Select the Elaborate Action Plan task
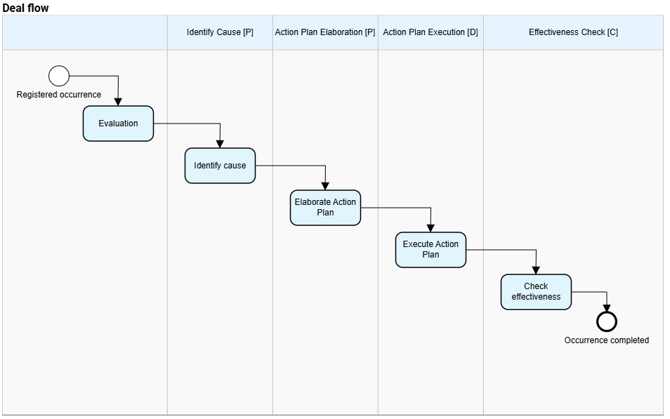Viewport: 670px width, 419px height. 325,207
